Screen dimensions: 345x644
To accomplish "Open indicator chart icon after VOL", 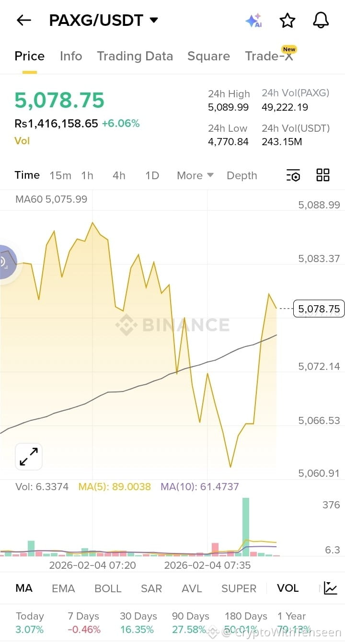I will (330, 588).
